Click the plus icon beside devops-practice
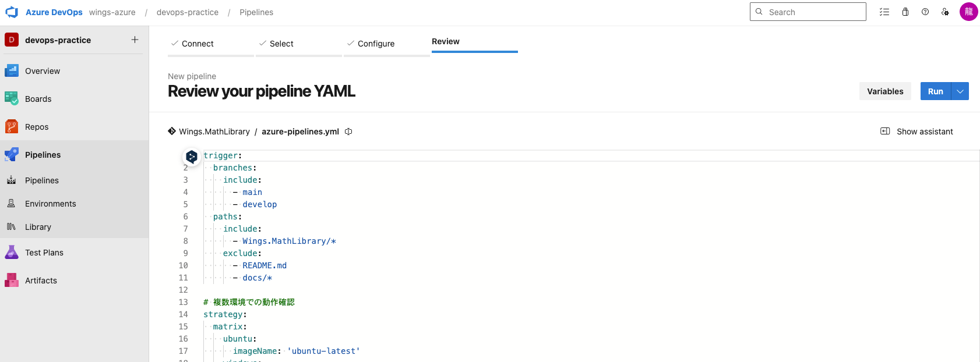This screenshot has width=980, height=362. tap(135, 40)
